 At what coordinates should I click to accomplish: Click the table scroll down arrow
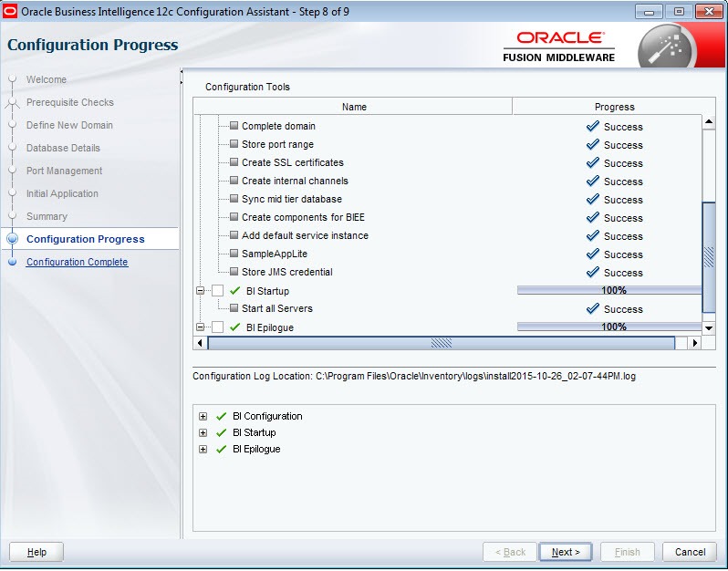(x=709, y=327)
